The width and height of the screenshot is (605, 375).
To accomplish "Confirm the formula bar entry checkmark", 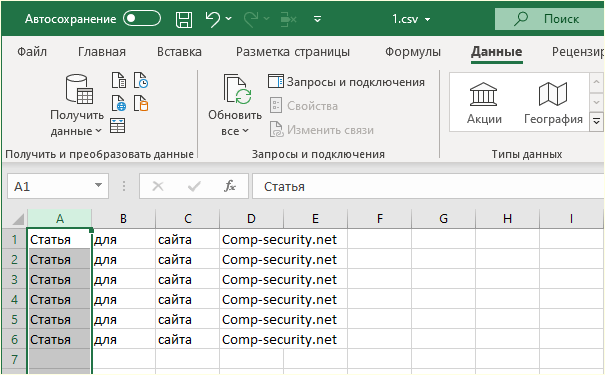I will pyautogui.click(x=194, y=186).
